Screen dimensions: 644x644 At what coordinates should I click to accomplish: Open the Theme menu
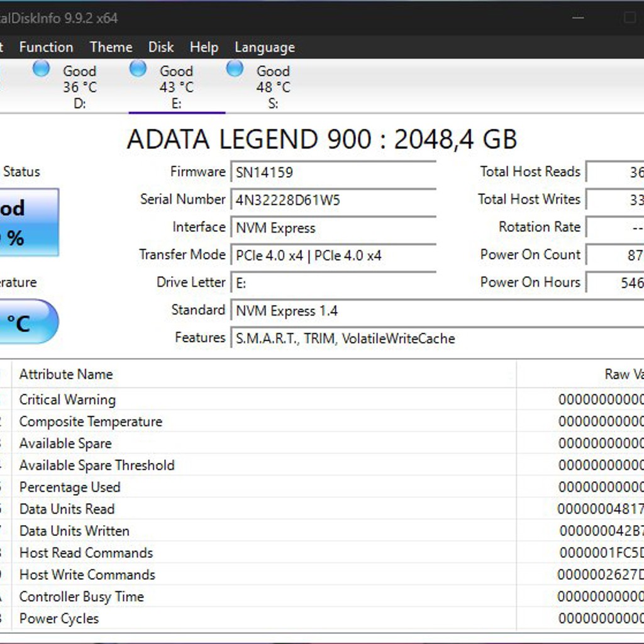111,47
